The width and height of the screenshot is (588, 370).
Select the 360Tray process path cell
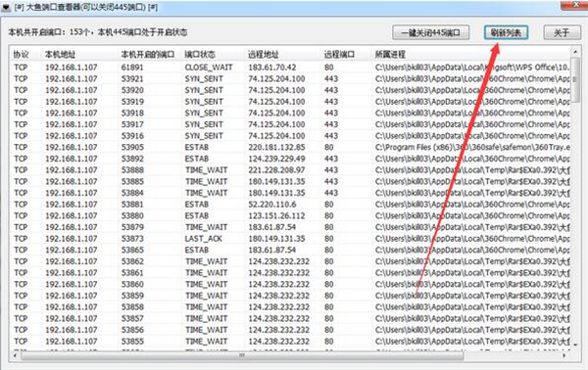472,147
